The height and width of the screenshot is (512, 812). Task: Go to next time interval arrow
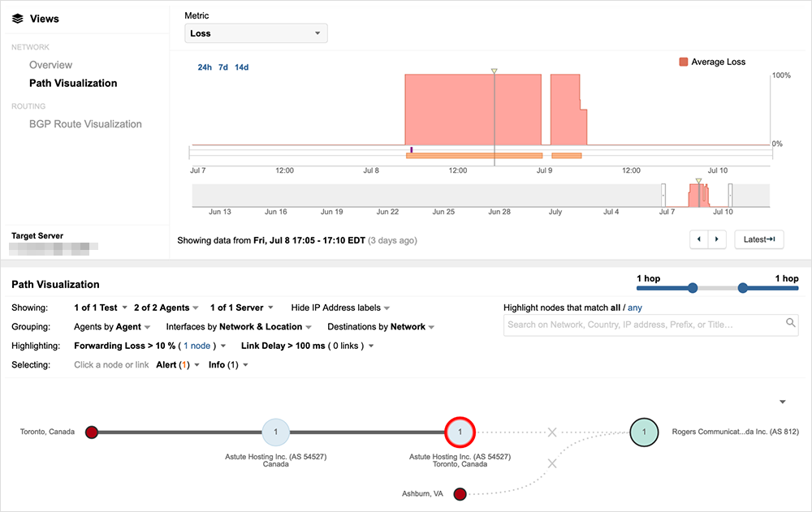point(716,239)
